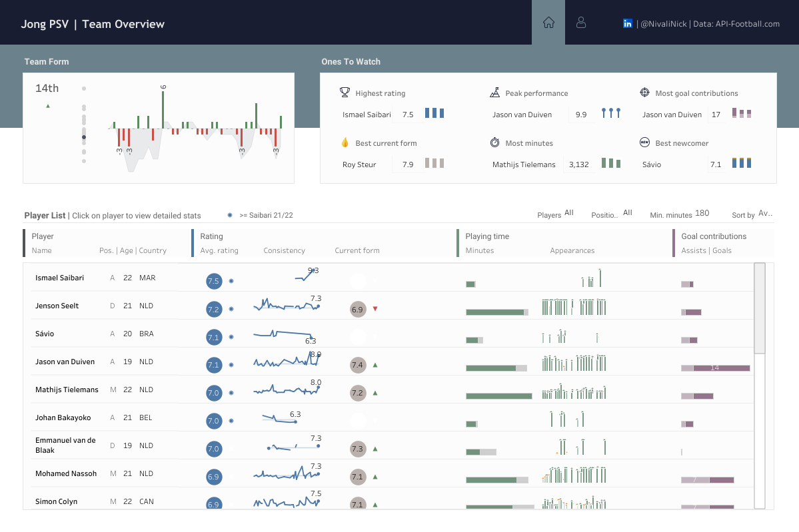Viewport: 799px width, 532px height.
Task: Click the home icon in header
Action: (x=548, y=23)
